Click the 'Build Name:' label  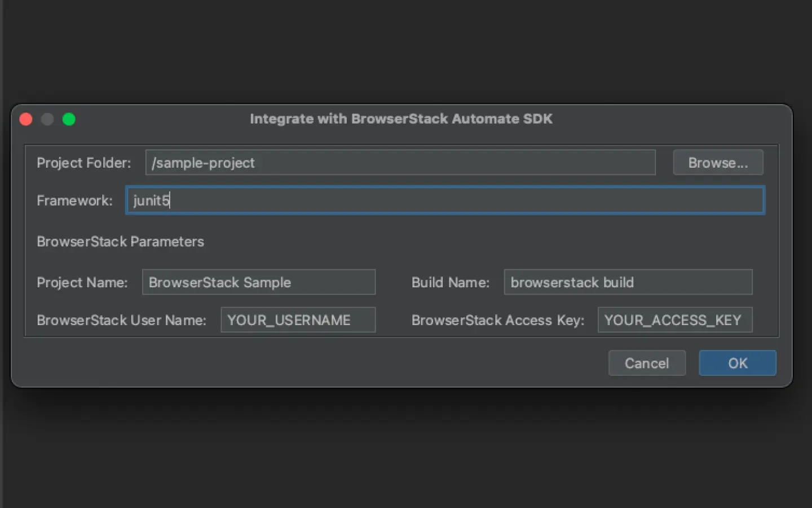tap(450, 283)
